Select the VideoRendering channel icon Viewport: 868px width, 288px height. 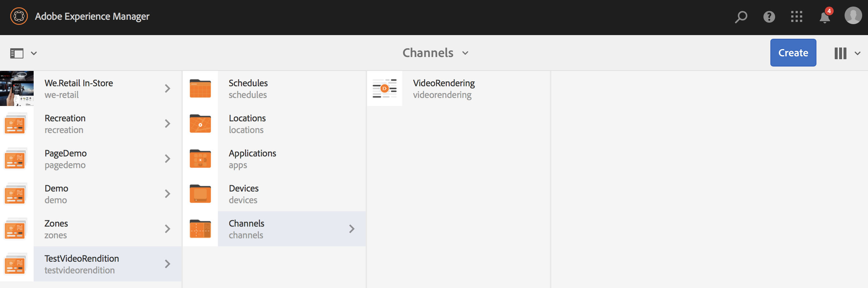(x=385, y=88)
